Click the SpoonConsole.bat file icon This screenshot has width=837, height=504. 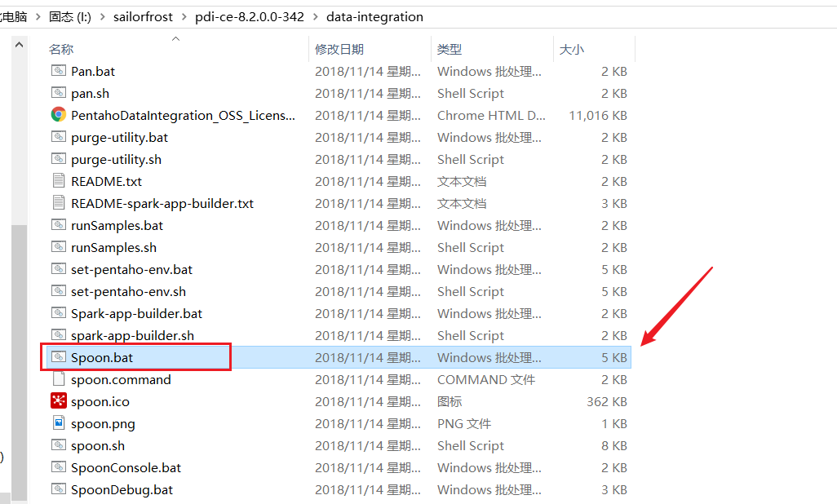click(x=58, y=466)
